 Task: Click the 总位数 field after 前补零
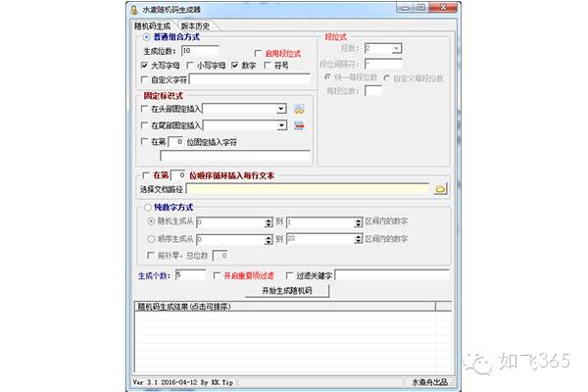click(x=220, y=256)
